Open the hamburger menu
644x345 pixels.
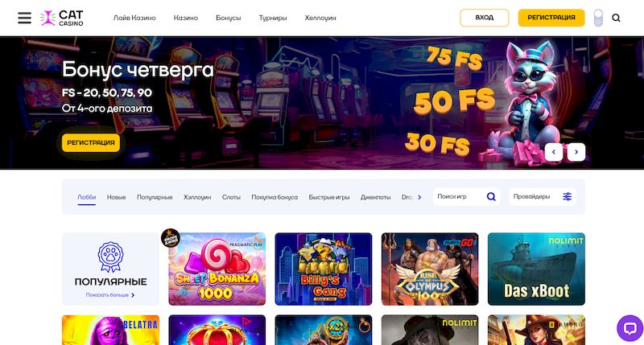25,18
